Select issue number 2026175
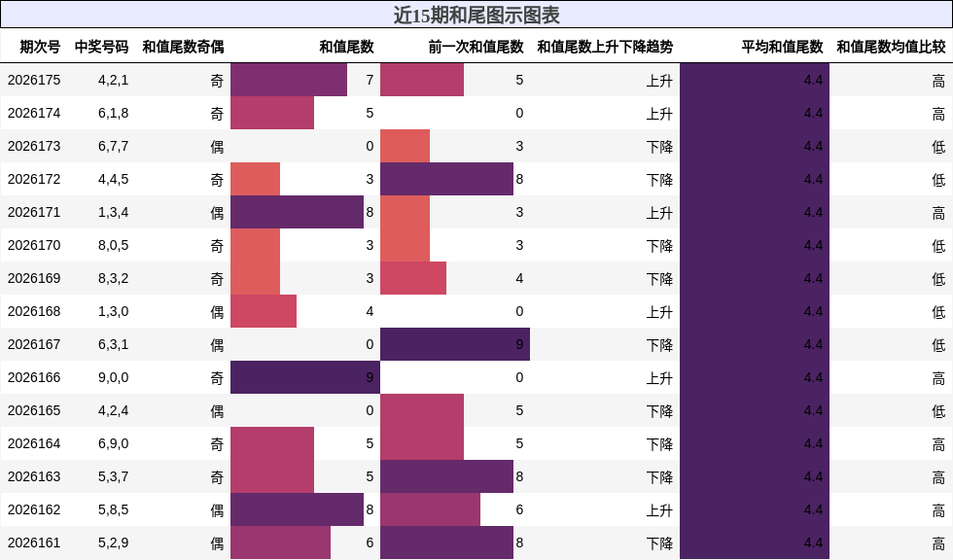The width and height of the screenshot is (953, 560). [34, 80]
